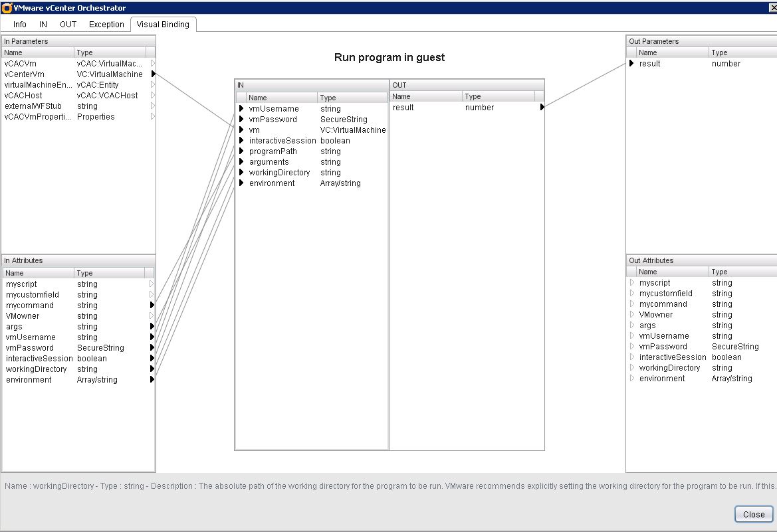Screen dimensions: 777x532
Task: Click hollow arrow beside vCACHost in parameter
Action: (153, 96)
